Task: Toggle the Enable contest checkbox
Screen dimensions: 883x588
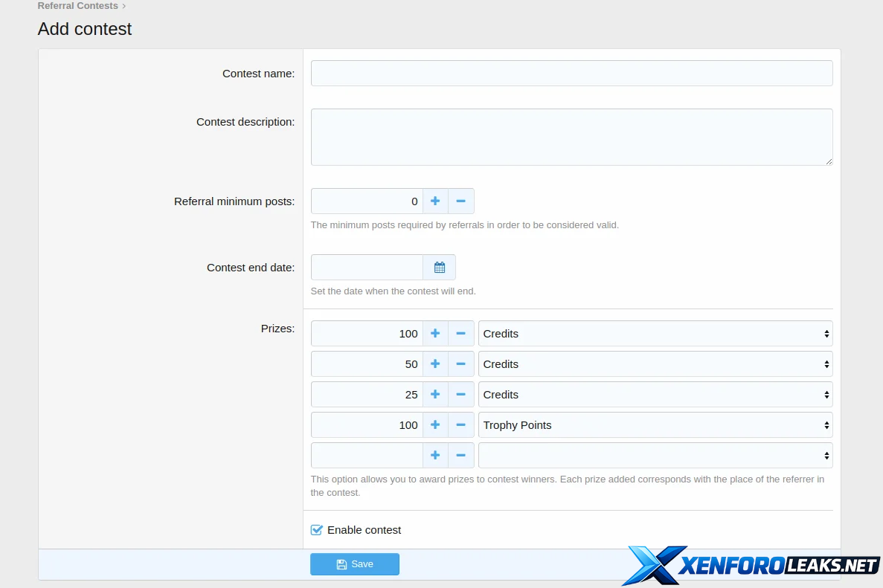Action: coord(317,530)
